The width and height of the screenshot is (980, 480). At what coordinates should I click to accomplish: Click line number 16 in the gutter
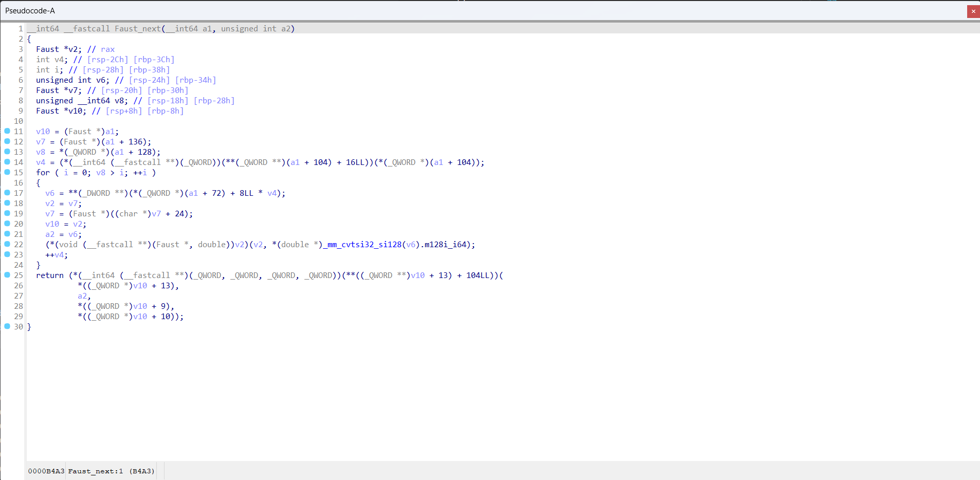click(19, 183)
